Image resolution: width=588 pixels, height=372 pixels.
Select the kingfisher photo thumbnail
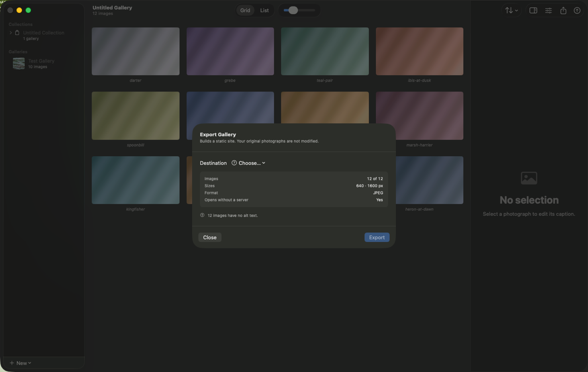(x=135, y=180)
